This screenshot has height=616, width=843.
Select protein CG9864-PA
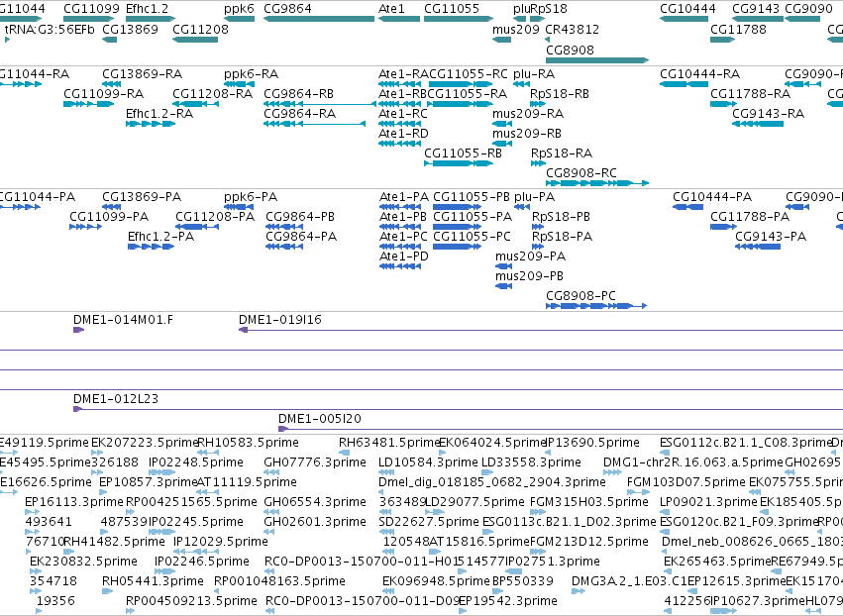(x=284, y=247)
